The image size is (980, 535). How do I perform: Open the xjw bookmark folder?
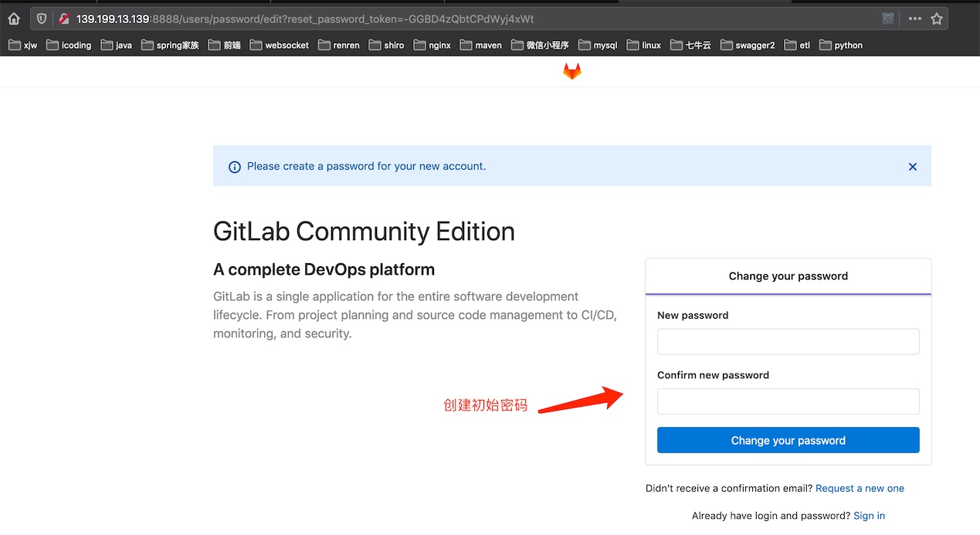(23, 46)
